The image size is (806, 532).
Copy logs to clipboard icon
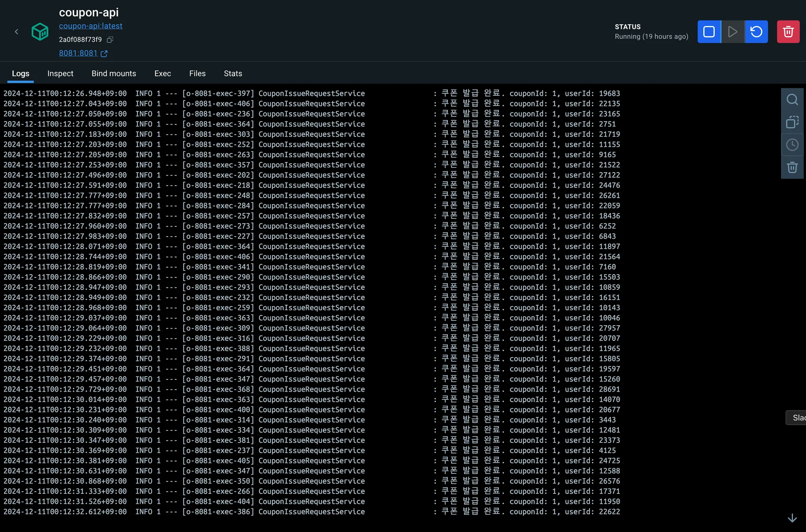coord(792,122)
